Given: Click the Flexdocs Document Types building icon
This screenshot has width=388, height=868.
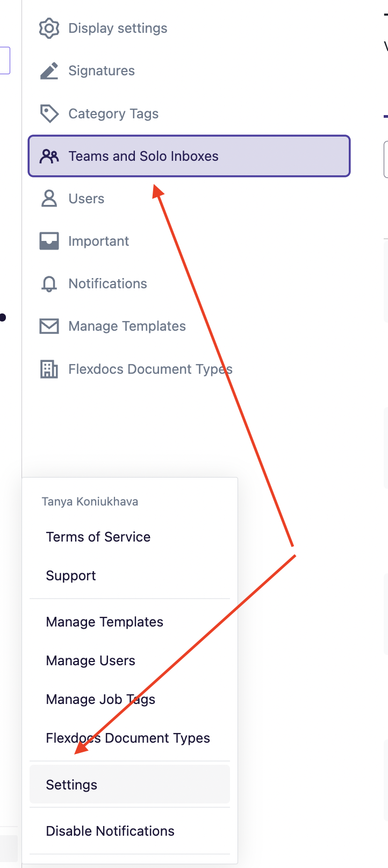Looking at the screenshot, I should 49,369.
